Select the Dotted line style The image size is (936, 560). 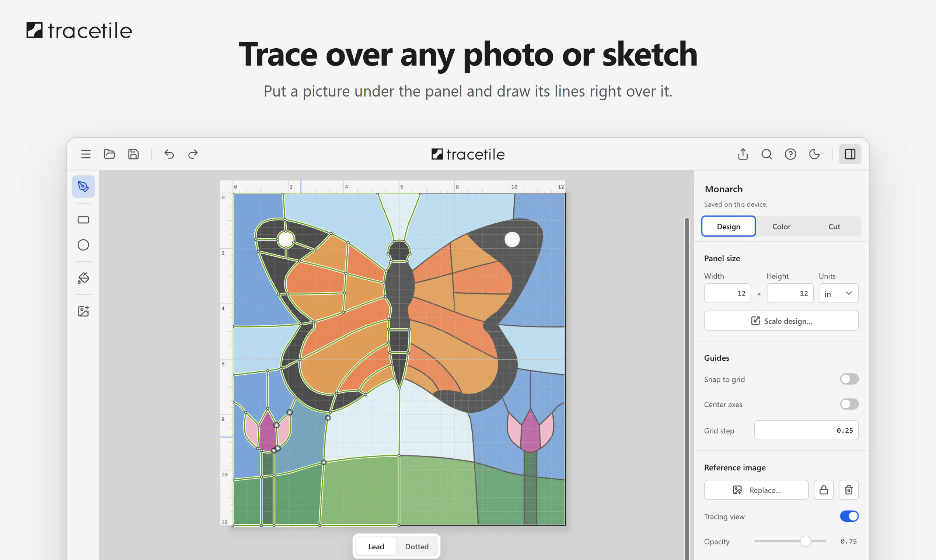point(417,546)
